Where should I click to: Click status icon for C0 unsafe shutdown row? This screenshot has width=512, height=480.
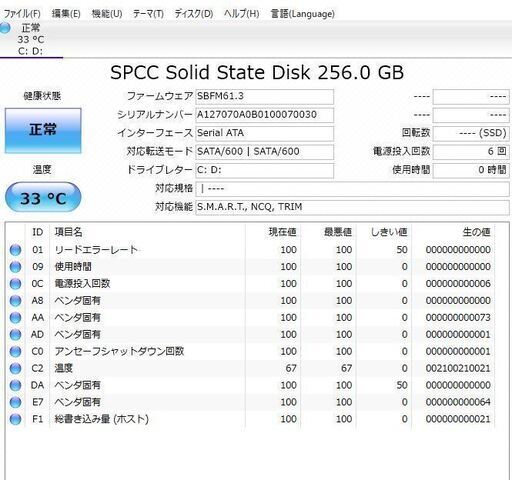(15, 351)
